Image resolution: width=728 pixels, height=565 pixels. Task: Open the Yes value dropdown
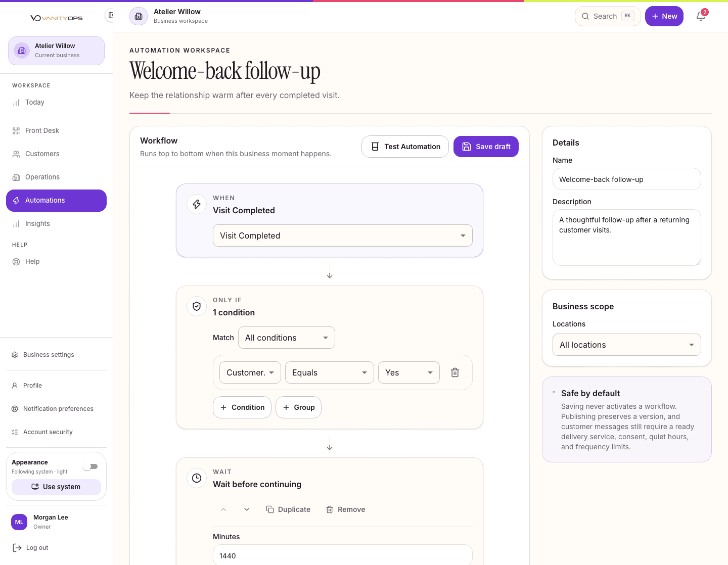point(409,372)
